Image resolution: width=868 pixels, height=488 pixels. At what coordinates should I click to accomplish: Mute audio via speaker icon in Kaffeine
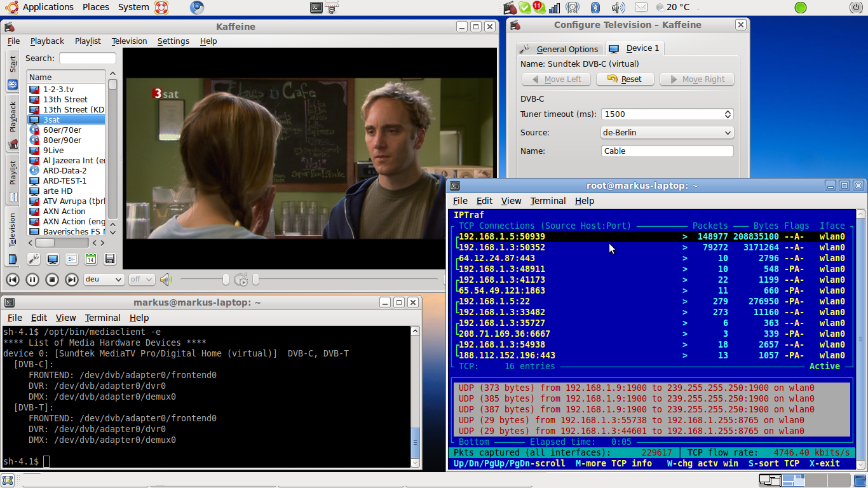[165, 280]
